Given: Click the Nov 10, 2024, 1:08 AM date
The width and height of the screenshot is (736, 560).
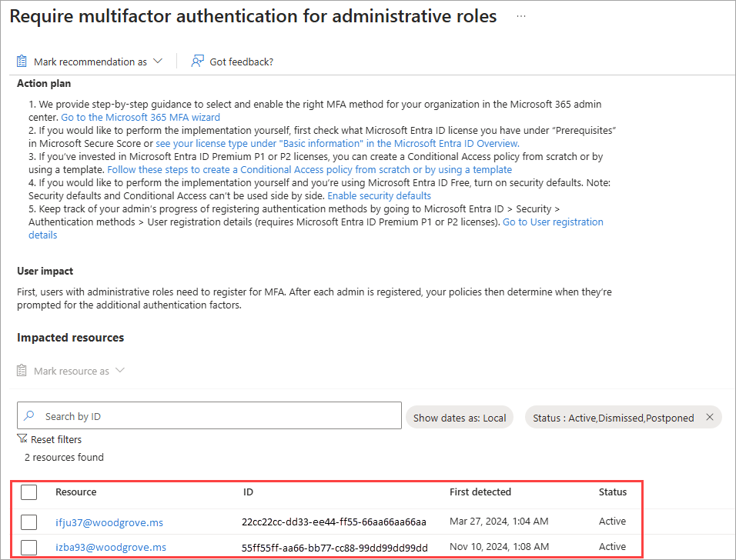Looking at the screenshot, I should tap(500, 546).
